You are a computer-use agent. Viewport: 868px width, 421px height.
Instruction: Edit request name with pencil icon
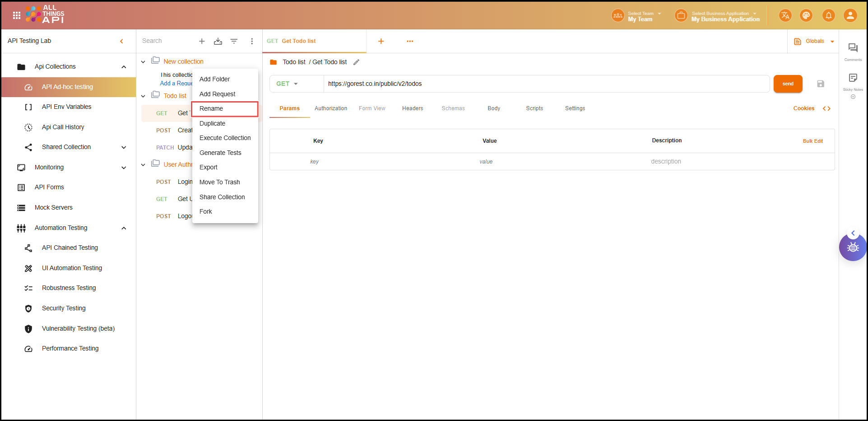tap(356, 62)
